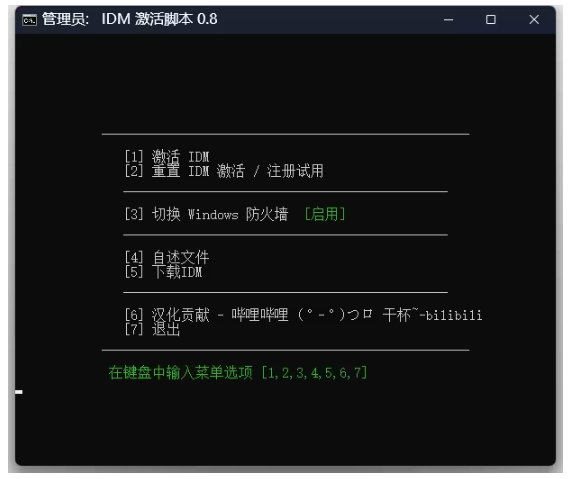Click the green prompt 在键盘中输入菜单选项
The height and width of the screenshot is (479, 572).
(x=181, y=373)
